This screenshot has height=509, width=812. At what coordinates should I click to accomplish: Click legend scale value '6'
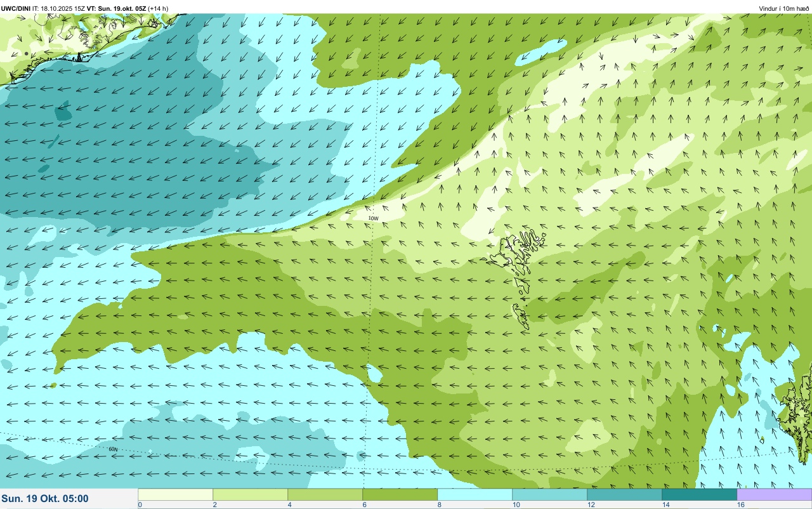pyautogui.click(x=365, y=505)
